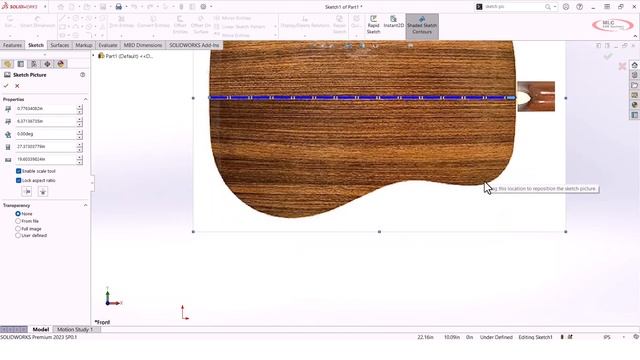Open the Custom Properties task pane icon
This screenshot has width=640, height=360.
point(634,115)
